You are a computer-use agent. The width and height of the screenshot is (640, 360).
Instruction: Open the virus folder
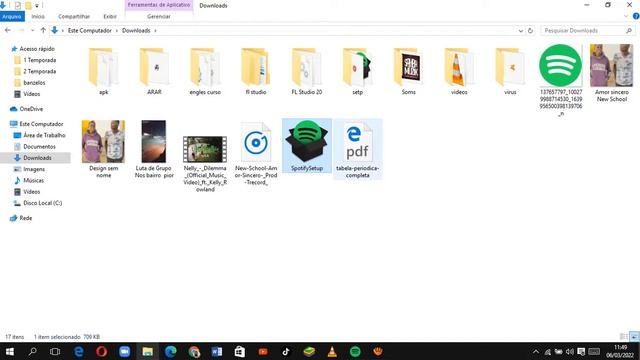(x=510, y=71)
